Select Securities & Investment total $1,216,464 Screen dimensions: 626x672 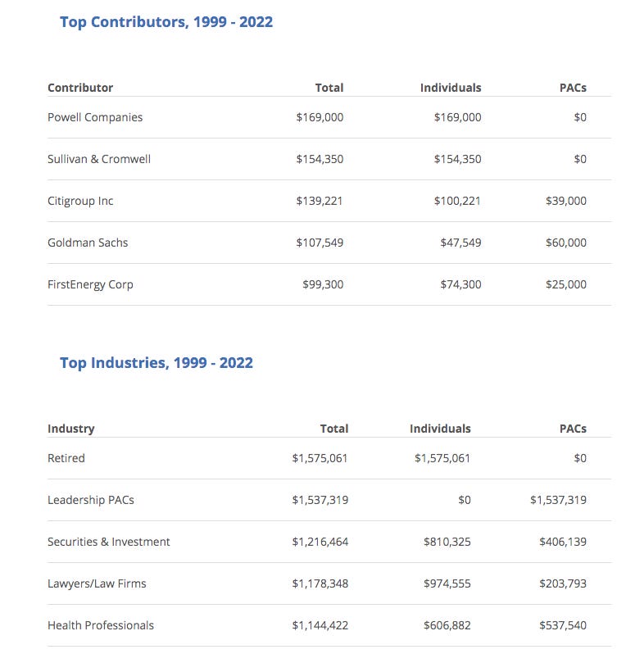pyautogui.click(x=320, y=542)
